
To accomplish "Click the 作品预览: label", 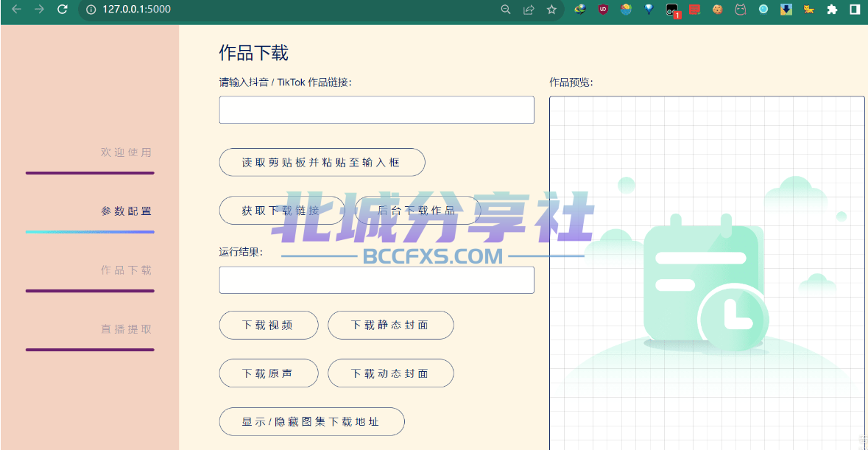I will coord(571,82).
